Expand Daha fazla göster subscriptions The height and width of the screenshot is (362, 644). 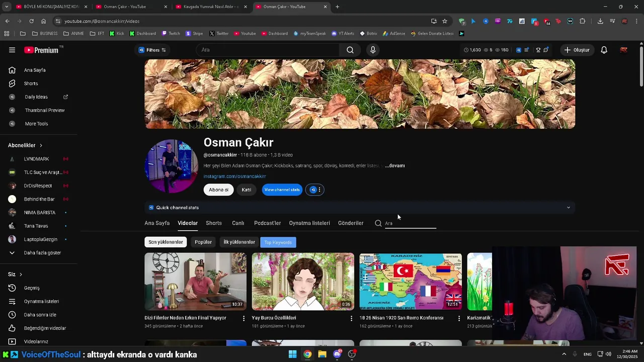(42, 253)
